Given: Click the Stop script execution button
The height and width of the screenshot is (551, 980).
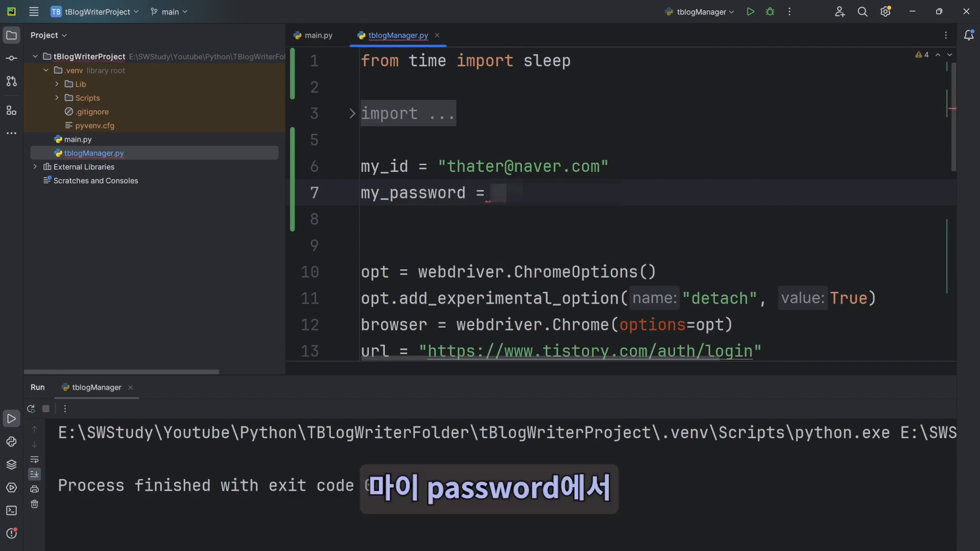Looking at the screenshot, I should click(x=46, y=407).
